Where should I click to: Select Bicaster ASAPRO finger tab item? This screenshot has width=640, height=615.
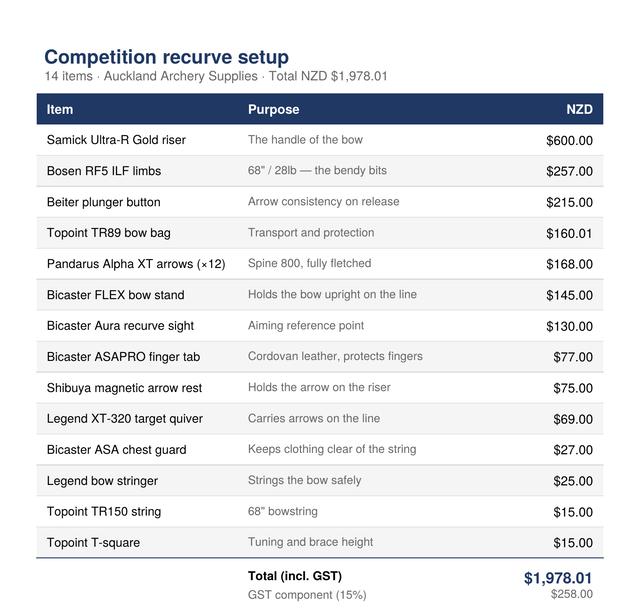123,357
